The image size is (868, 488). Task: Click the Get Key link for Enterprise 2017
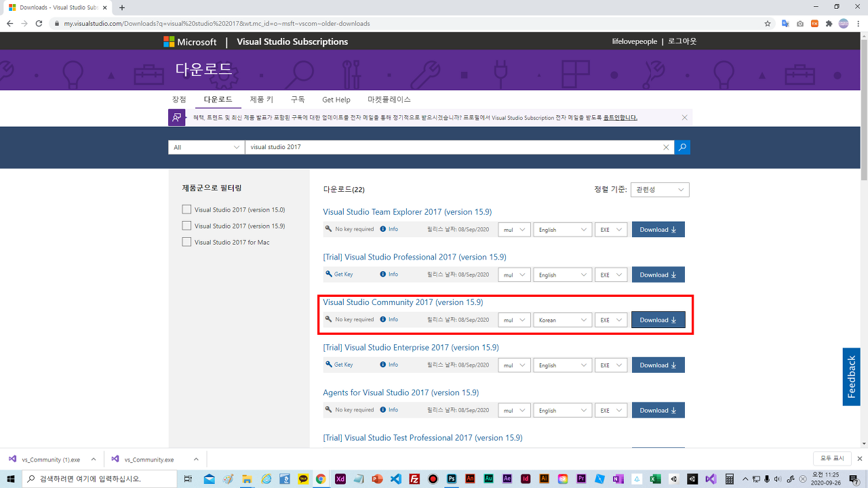pyautogui.click(x=339, y=365)
